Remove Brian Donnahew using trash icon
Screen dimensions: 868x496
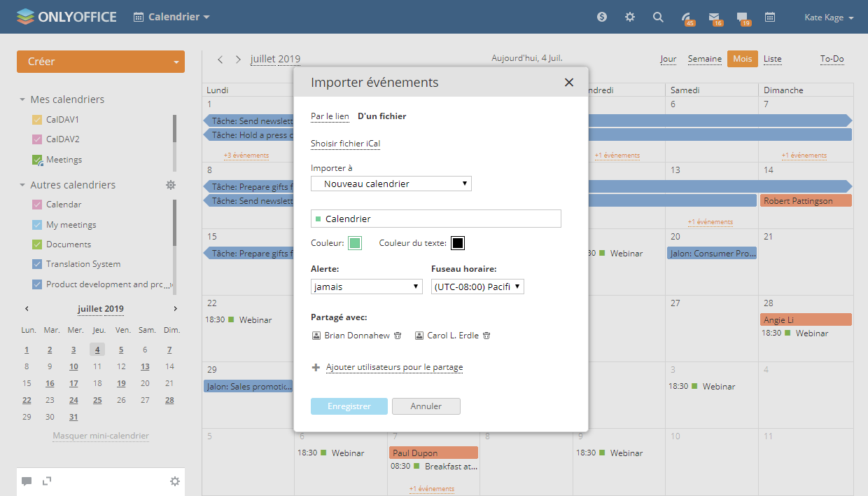pyautogui.click(x=398, y=336)
